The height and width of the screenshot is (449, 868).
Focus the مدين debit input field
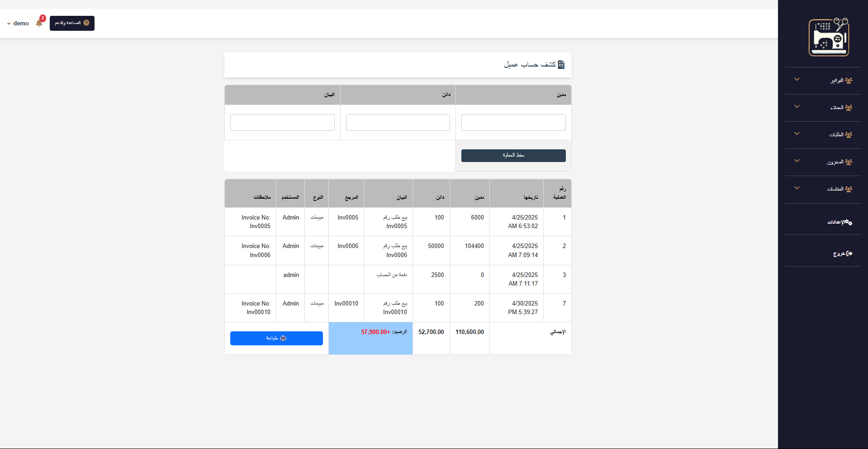[513, 122]
